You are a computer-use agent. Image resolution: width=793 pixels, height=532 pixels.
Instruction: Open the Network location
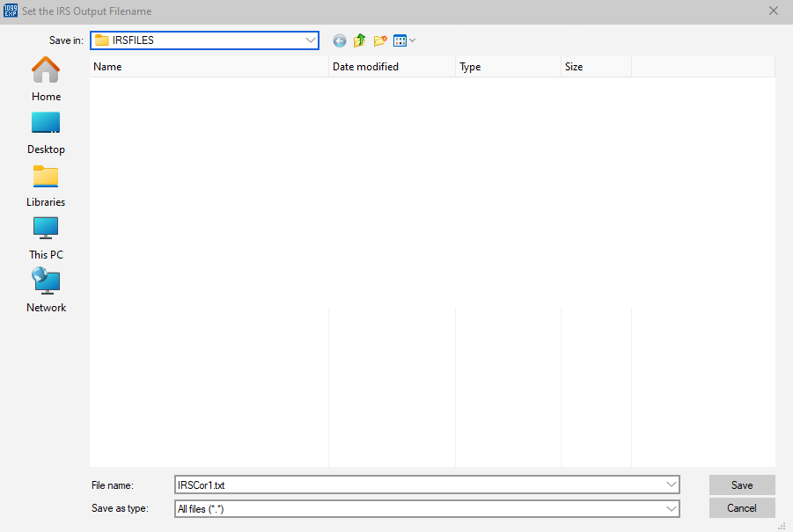pos(45,290)
